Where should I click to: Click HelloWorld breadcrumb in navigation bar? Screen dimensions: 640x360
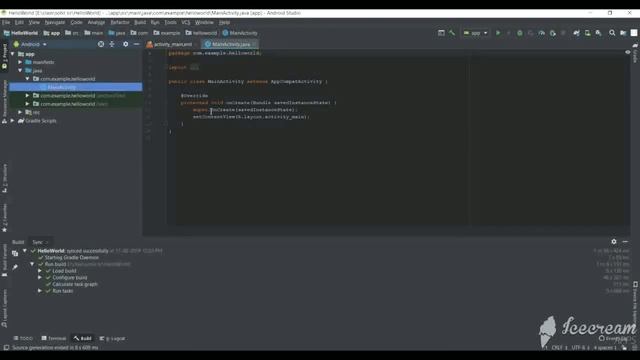point(21,33)
